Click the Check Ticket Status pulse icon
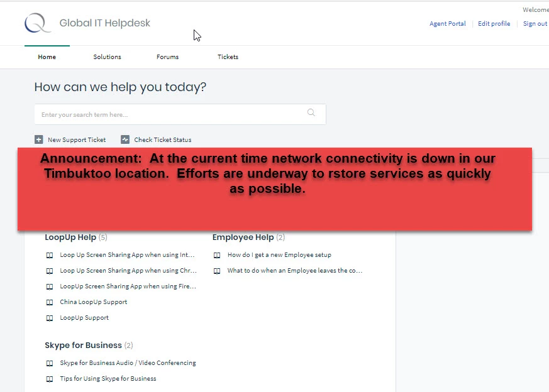 (125, 139)
